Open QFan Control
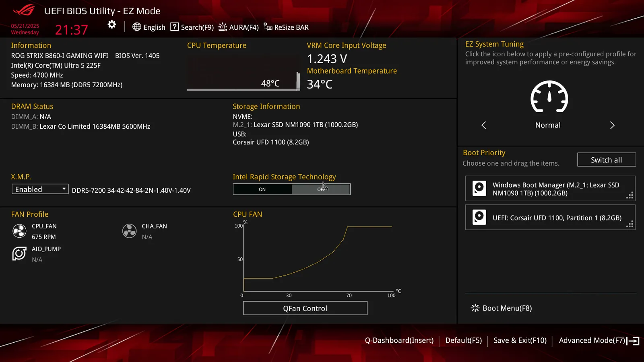644x362 pixels. click(305, 308)
